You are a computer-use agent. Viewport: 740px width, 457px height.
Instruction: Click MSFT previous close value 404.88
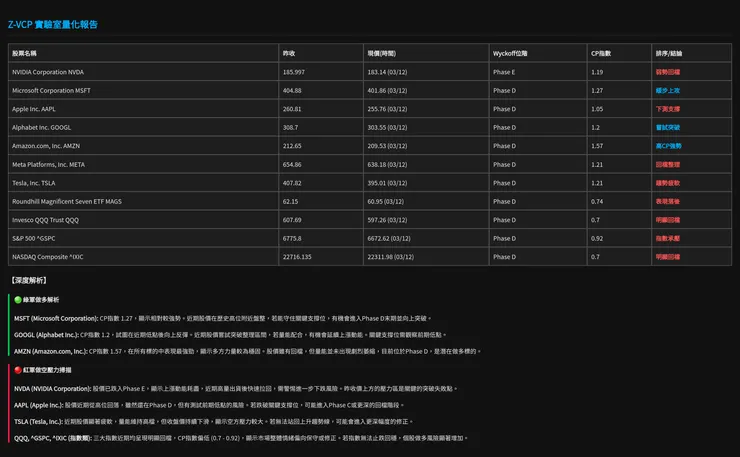(292, 91)
